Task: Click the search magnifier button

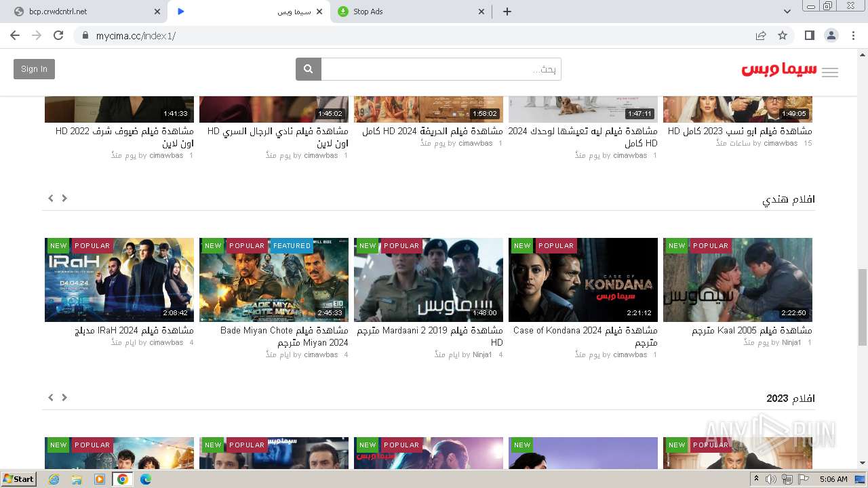Action: click(x=308, y=69)
